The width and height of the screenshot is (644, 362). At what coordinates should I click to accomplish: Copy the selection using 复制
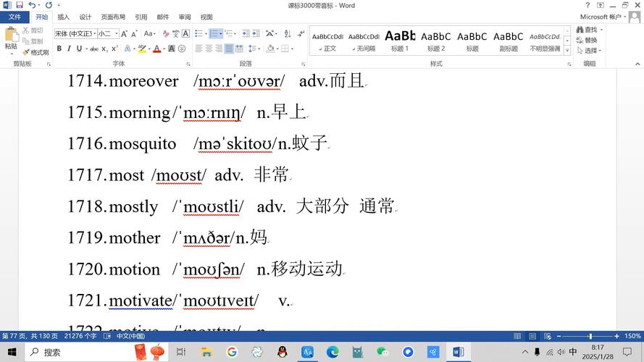[x=33, y=41]
